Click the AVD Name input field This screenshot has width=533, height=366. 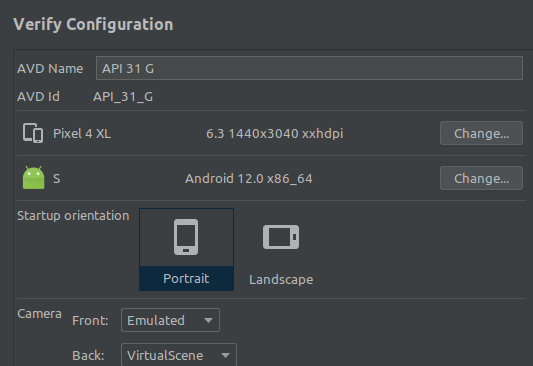tap(309, 68)
